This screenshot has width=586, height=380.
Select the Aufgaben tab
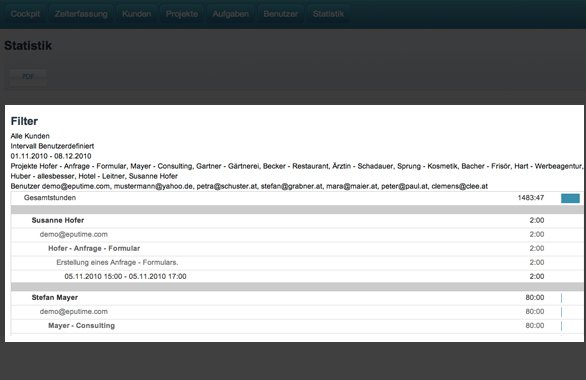pos(231,14)
